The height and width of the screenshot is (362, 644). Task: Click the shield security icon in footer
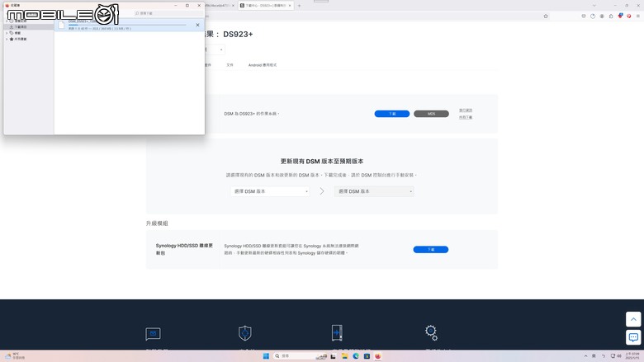point(244,333)
